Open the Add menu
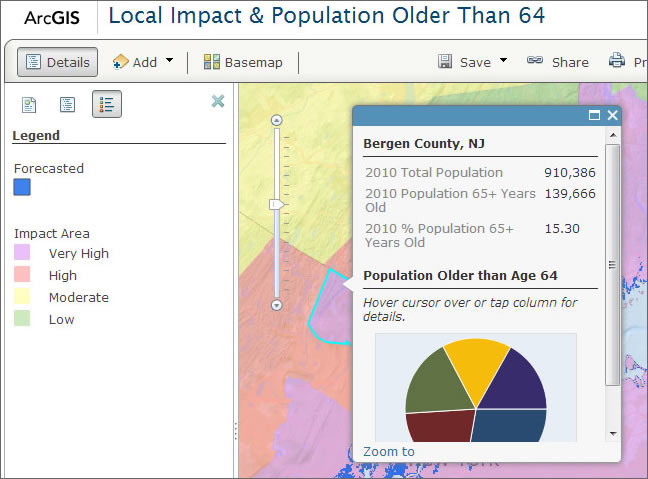Screen dimensions: 648x479 coord(143,62)
